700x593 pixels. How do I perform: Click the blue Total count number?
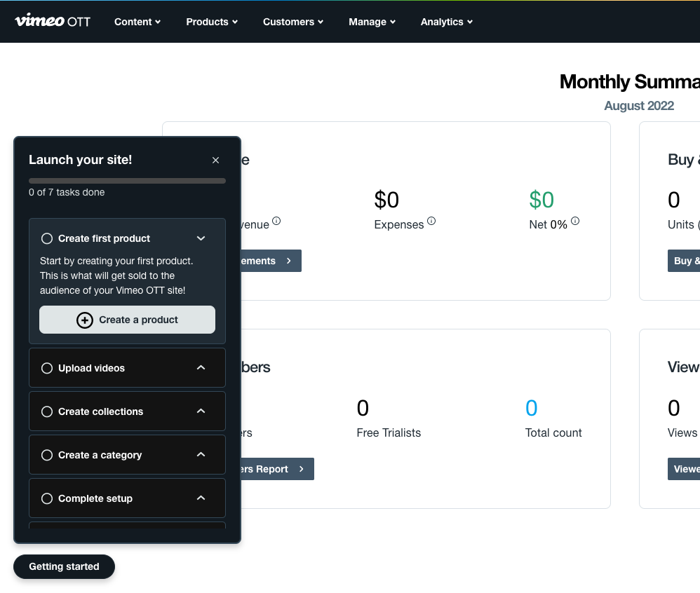click(x=531, y=408)
